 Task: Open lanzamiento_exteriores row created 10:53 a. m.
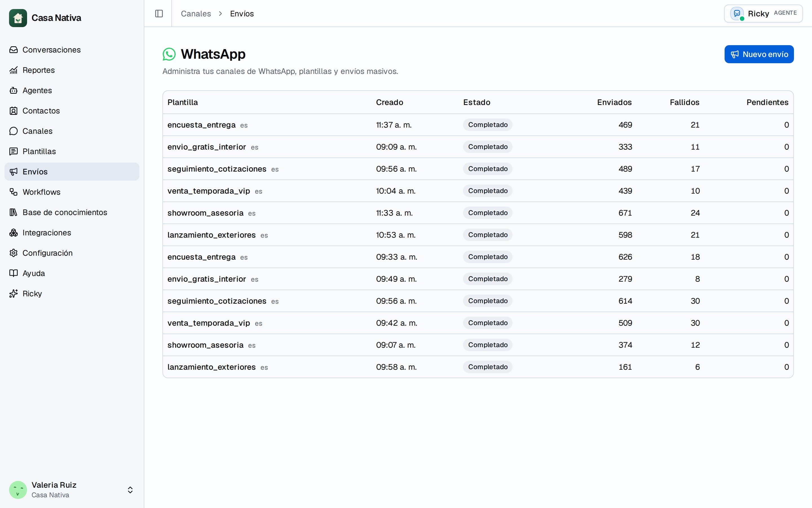pos(478,235)
